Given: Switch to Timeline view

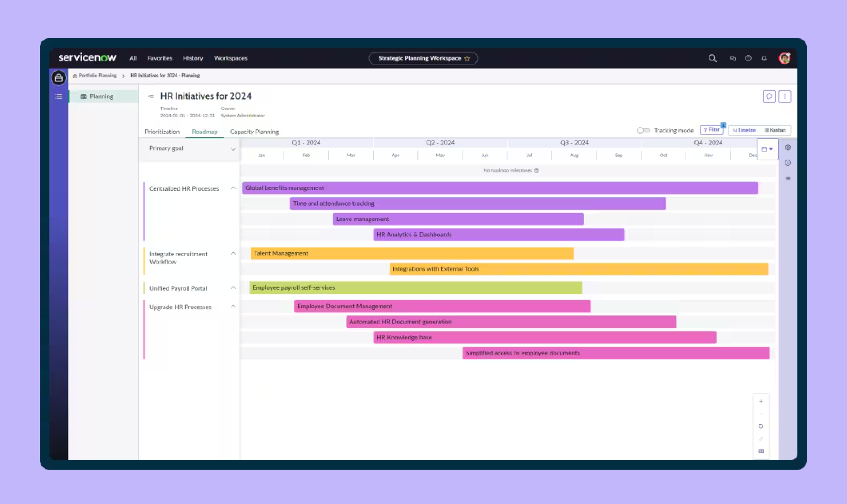Looking at the screenshot, I should pos(744,130).
